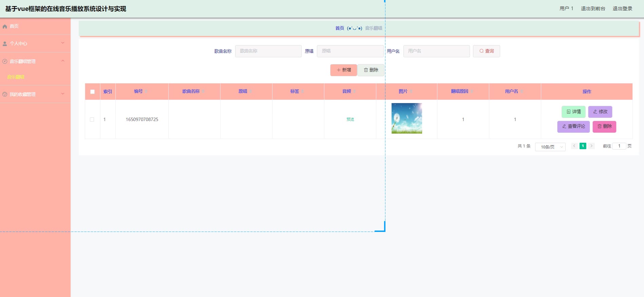The width and height of the screenshot is (644, 297).
Task: Click the trash icon in the row's 删除 button
Action: (x=600, y=126)
